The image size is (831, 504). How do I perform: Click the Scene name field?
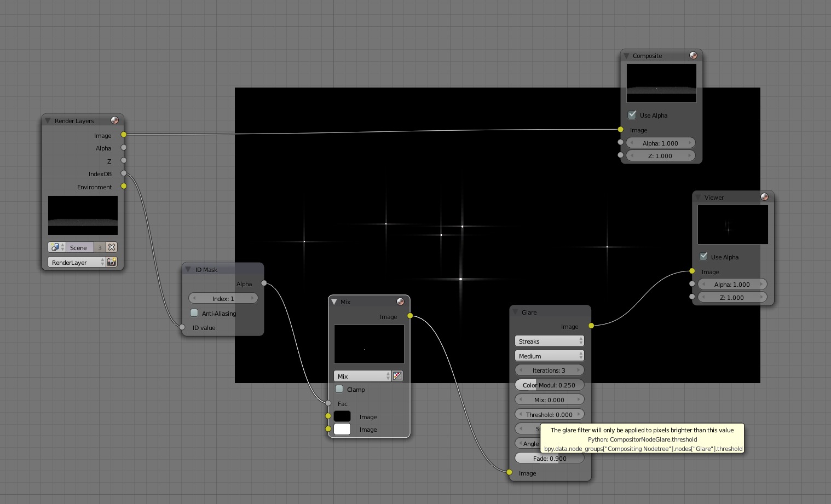coord(79,247)
